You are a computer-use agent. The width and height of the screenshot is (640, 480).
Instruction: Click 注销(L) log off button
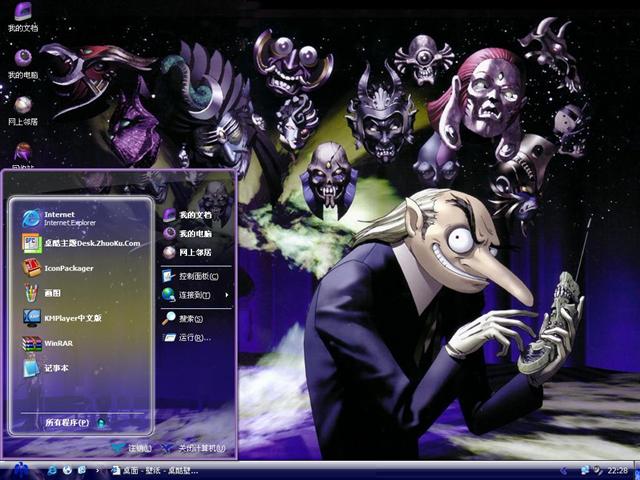133,448
